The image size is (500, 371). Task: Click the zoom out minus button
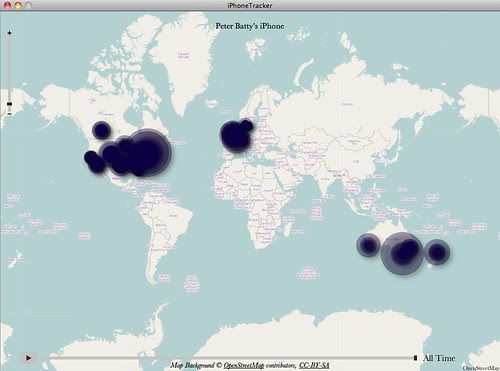pos(9,114)
